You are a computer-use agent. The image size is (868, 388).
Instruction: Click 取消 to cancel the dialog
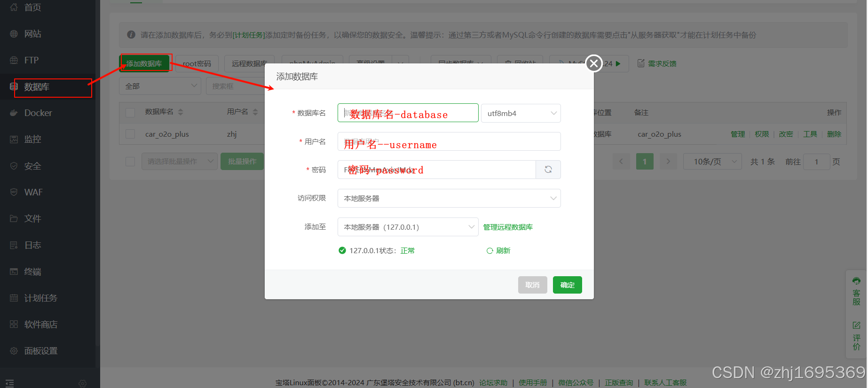coord(533,285)
